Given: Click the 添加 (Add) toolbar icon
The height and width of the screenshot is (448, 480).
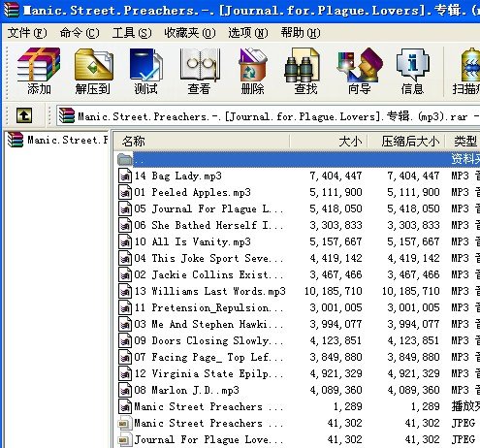Looking at the screenshot, I should pyautogui.click(x=39, y=71).
